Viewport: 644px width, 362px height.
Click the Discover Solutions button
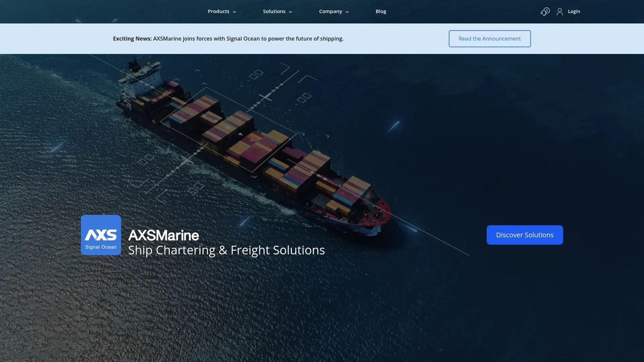525,235
